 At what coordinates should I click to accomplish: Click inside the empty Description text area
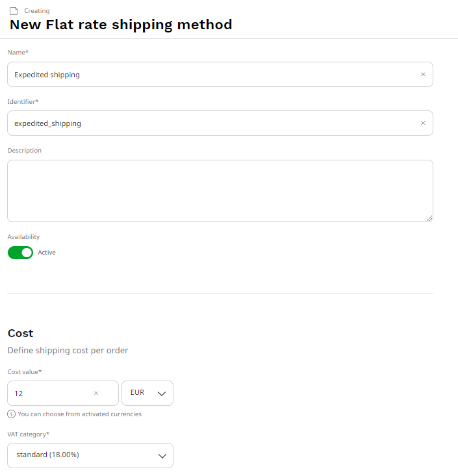pyautogui.click(x=220, y=191)
